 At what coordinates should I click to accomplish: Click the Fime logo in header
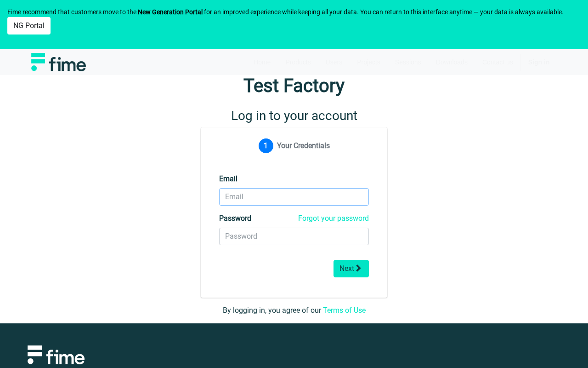click(x=58, y=62)
